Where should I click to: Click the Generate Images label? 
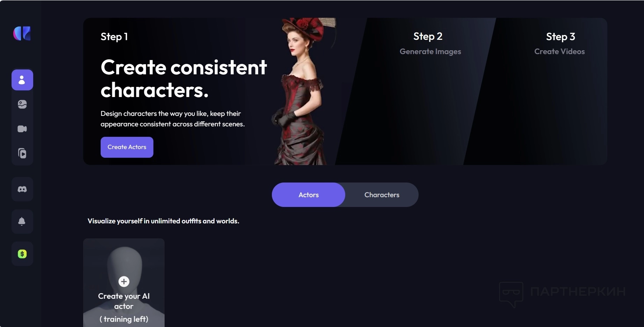click(x=430, y=52)
